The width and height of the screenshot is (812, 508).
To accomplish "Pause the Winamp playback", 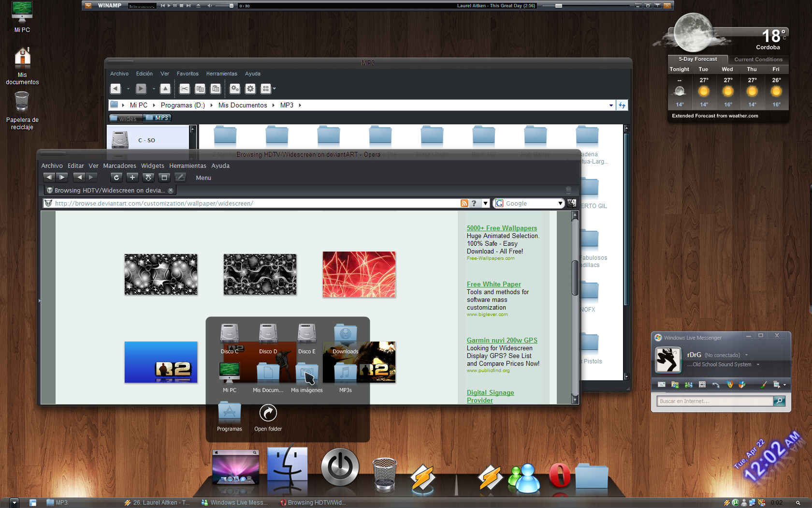I will [x=175, y=5].
